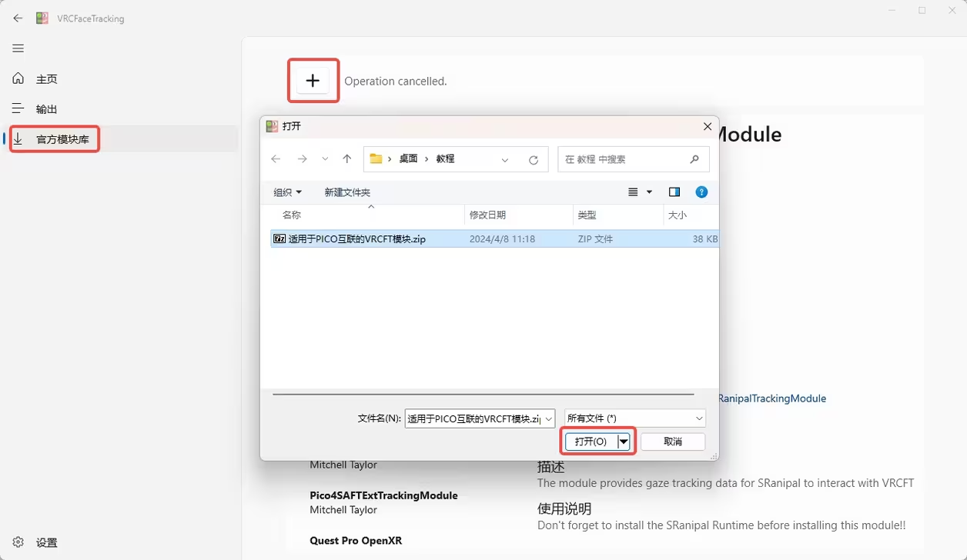Click the change view layout icon
This screenshot has width=967, height=560.
(x=633, y=192)
